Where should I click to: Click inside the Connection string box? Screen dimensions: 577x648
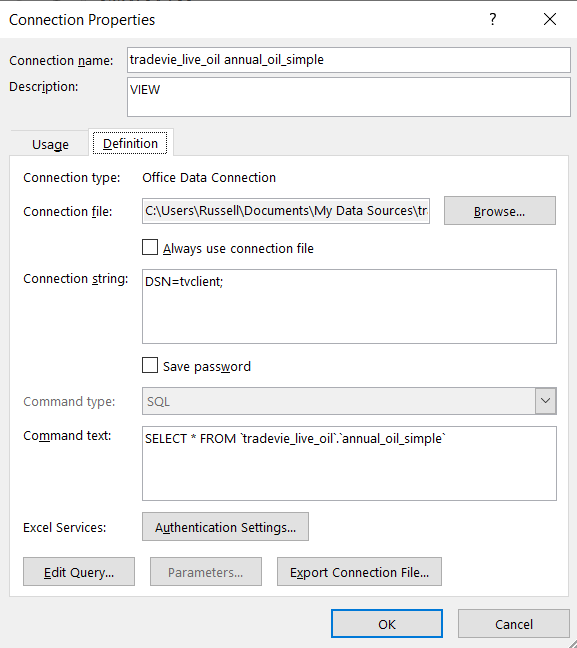point(349,306)
